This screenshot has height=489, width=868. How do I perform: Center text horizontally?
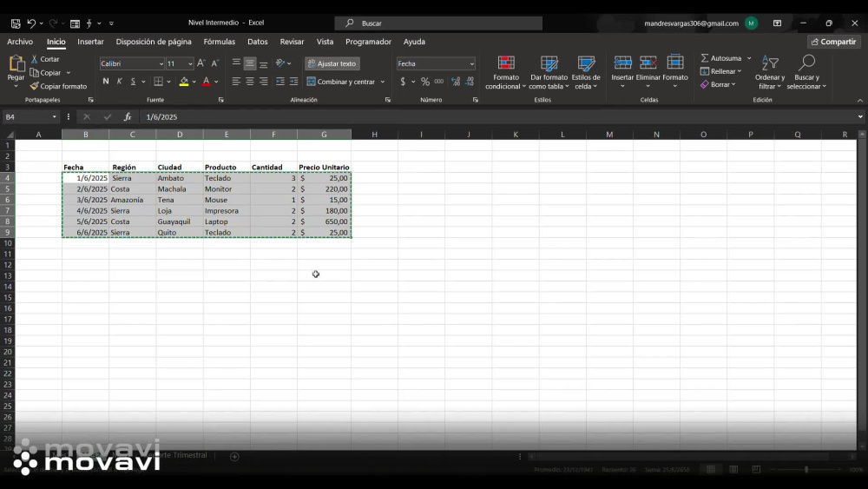point(250,82)
